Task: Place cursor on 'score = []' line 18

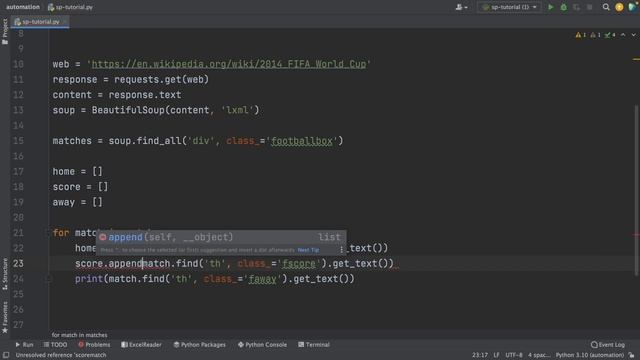Action: (80, 187)
